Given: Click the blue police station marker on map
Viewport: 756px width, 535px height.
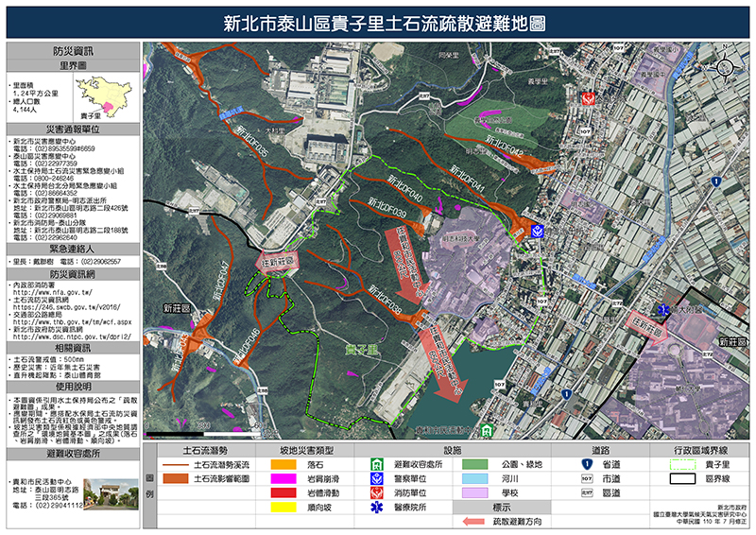Looking at the screenshot, I should point(537,231).
